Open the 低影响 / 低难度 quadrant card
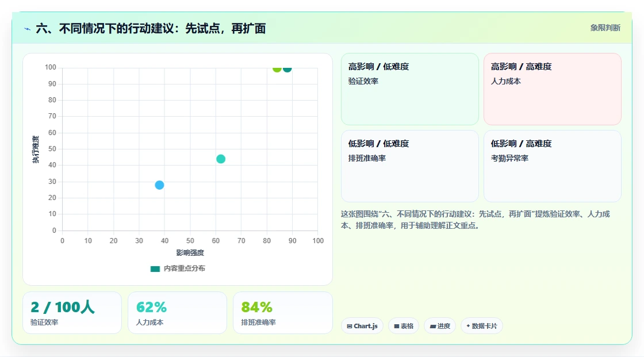This screenshot has width=644, height=357. pos(410,166)
